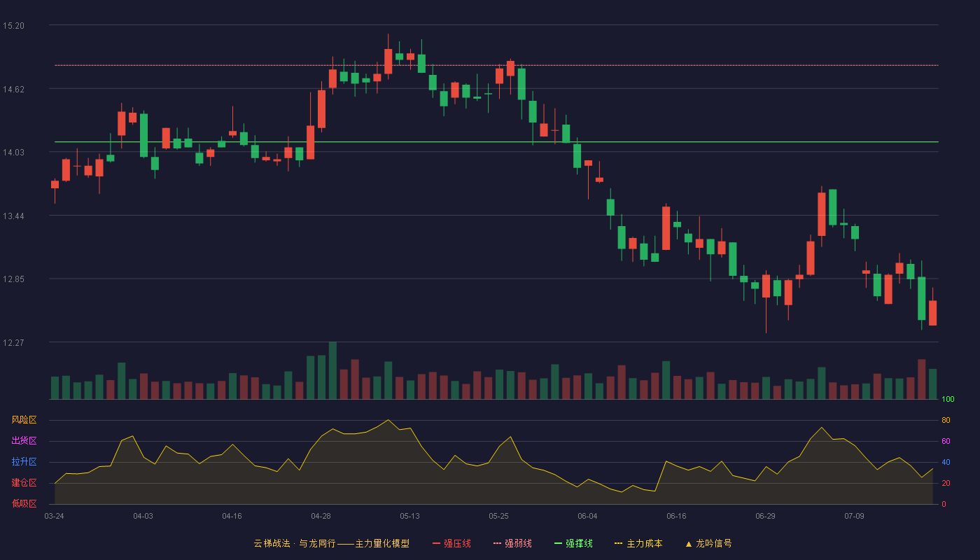The width and height of the screenshot is (980, 560).
Task: Click the 风险区 zone label
Action: tap(24, 420)
